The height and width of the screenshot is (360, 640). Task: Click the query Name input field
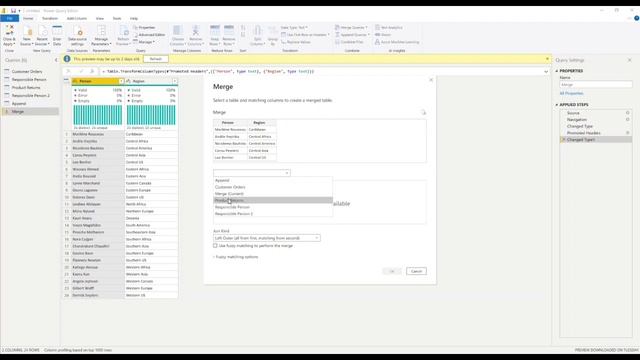(x=596, y=84)
